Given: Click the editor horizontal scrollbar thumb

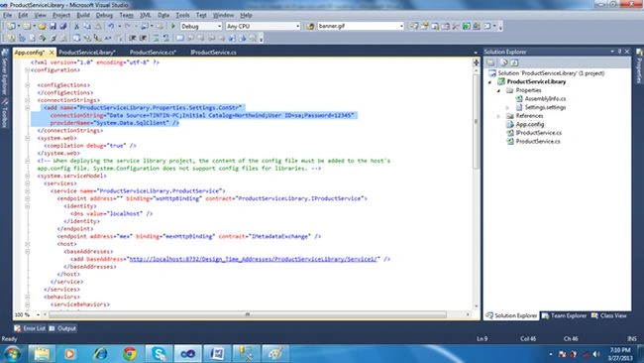Looking at the screenshot, I should (x=248, y=315).
